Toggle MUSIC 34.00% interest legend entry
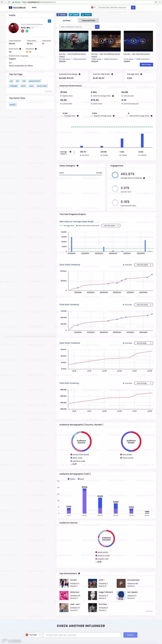The width and height of the screenshot is (162, 644). pos(102,552)
